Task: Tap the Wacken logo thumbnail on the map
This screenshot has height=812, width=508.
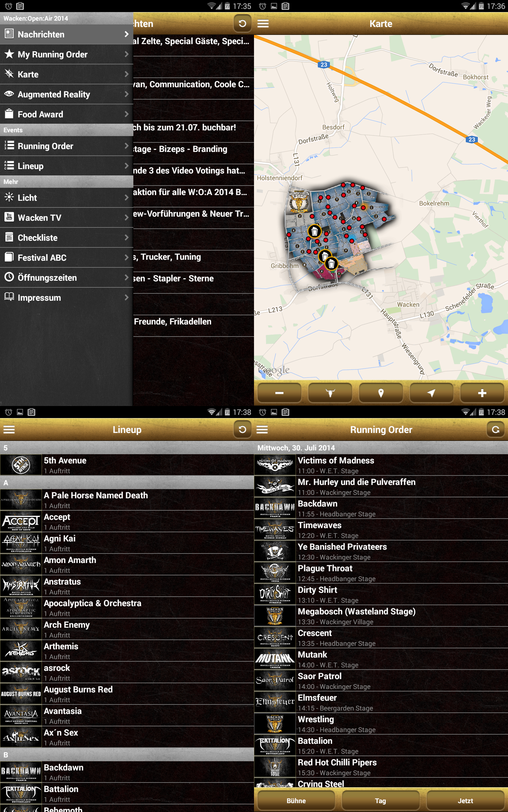Action: click(x=298, y=202)
